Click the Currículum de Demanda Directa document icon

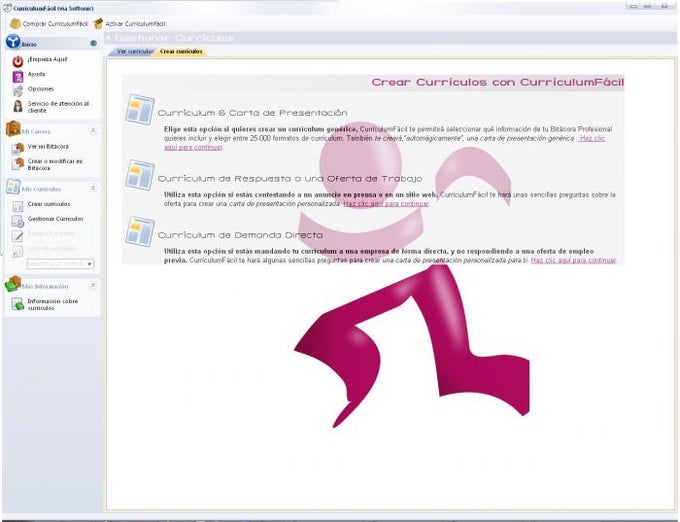point(140,232)
